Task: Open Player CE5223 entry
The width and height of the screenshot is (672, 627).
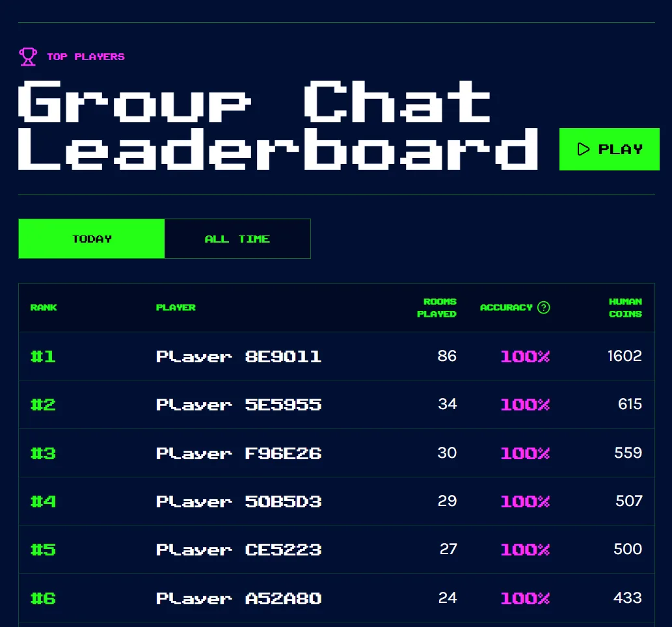Action: [239, 550]
